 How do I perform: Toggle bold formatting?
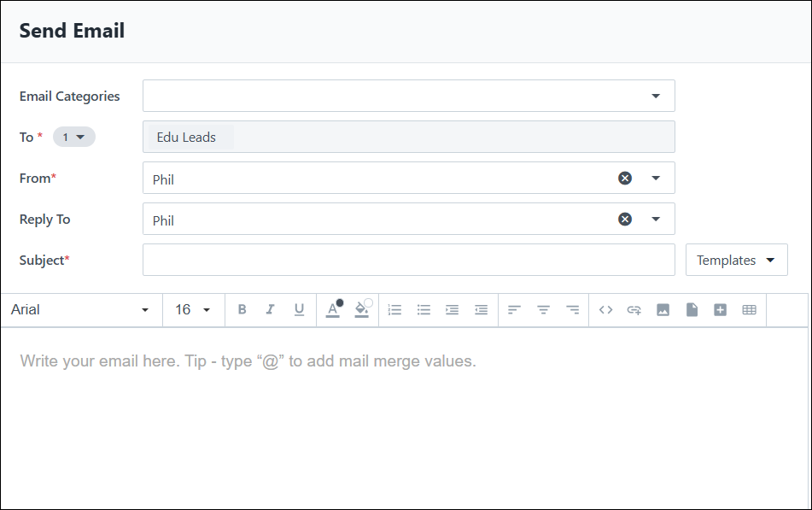242,309
